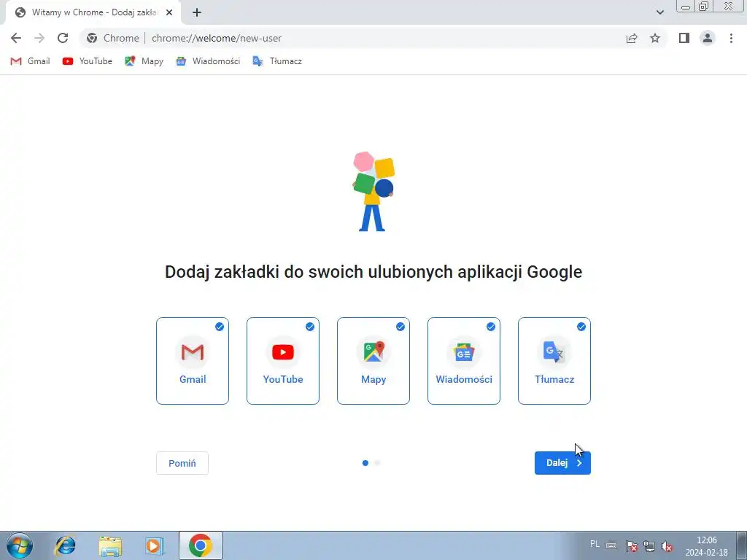Uncheck the Mapy card checkmark
This screenshot has height=560, width=747.
(x=400, y=327)
